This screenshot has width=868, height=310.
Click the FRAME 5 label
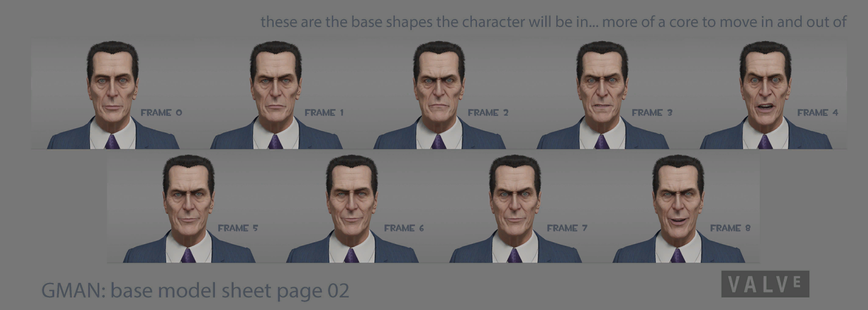(x=238, y=228)
